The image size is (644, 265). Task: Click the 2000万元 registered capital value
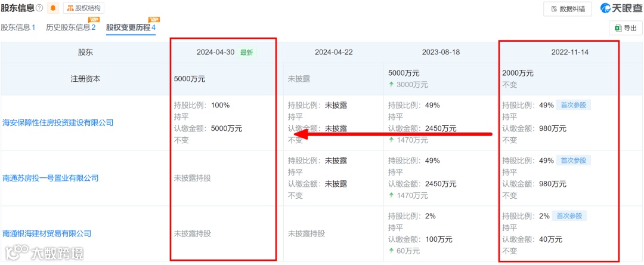tap(518, 73)
